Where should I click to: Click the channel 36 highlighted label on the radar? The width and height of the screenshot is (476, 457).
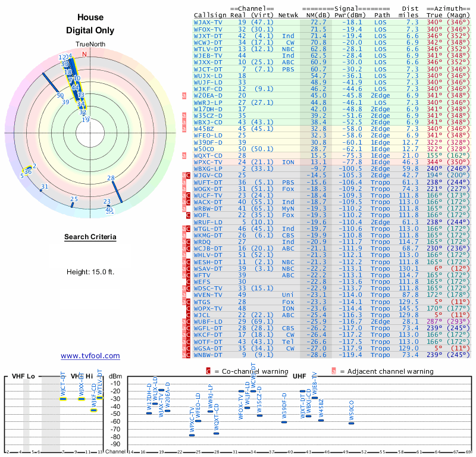(x=28, y=172)
